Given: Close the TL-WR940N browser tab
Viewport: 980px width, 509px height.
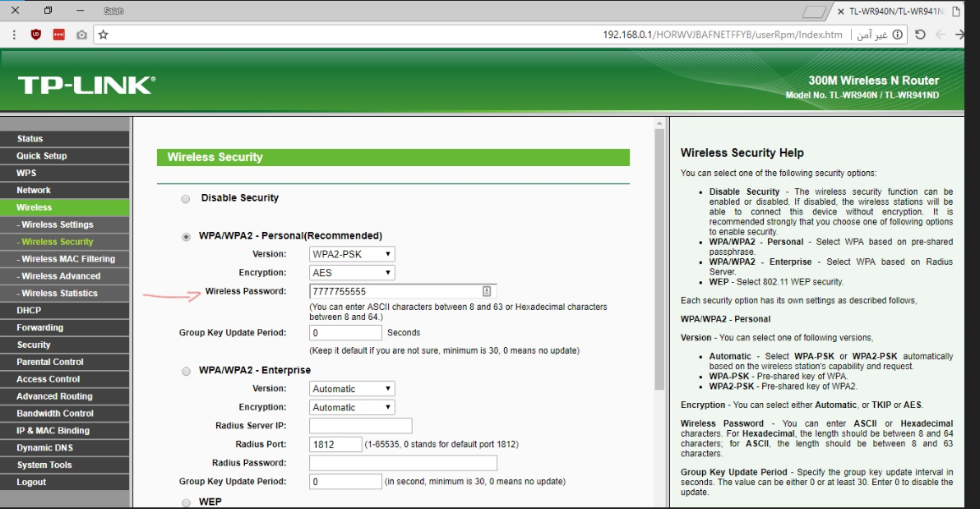Looking at the screenshot, I should pos(840,12).
